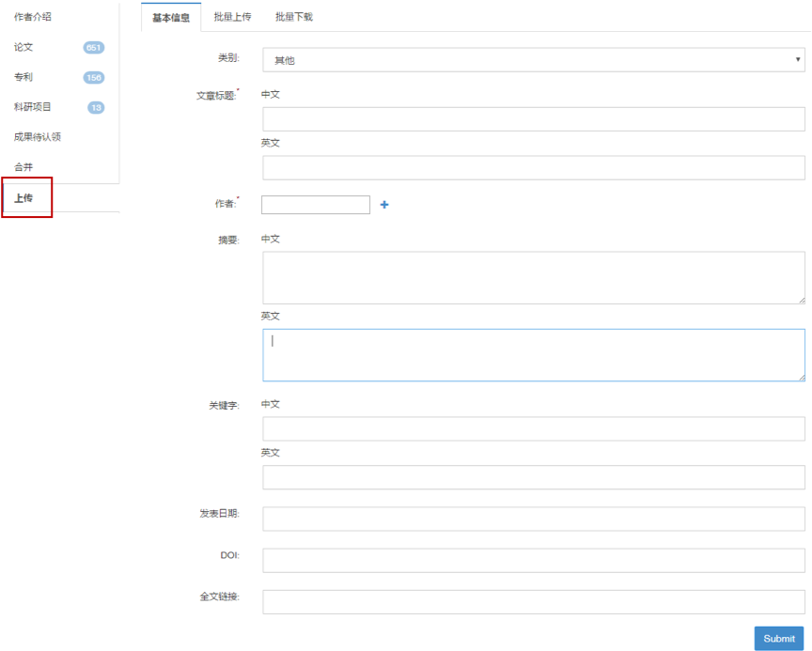This screenshot has height=651, width=812.
Task: Open the 类别 dropdown showing 其他
Action: (533, 60)
